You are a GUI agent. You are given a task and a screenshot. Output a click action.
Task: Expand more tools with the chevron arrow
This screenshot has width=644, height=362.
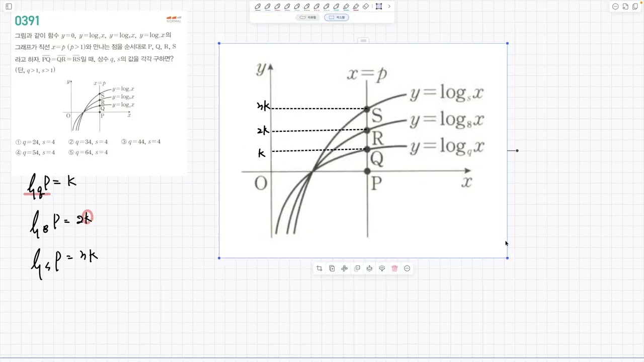pos(389,7)
